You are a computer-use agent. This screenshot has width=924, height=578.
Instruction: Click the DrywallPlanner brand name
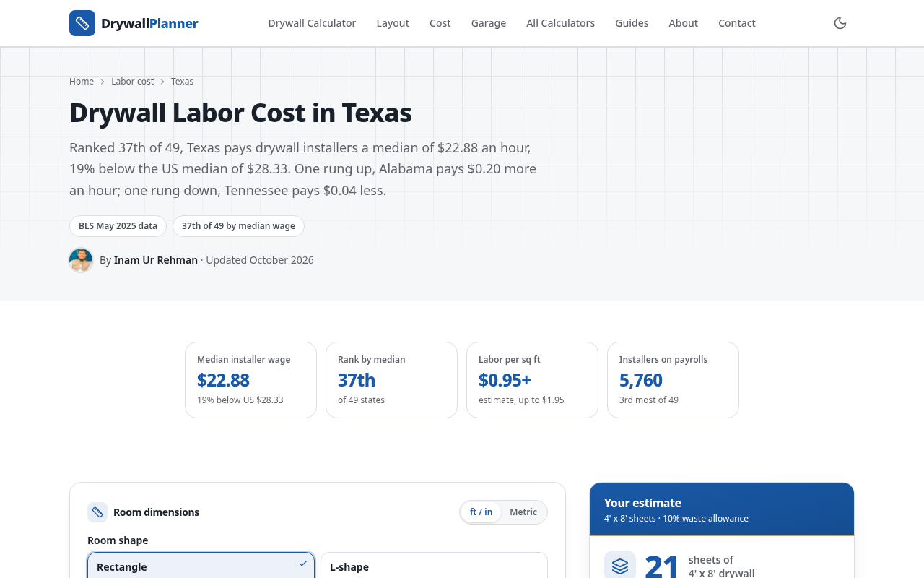coord(149,23)
